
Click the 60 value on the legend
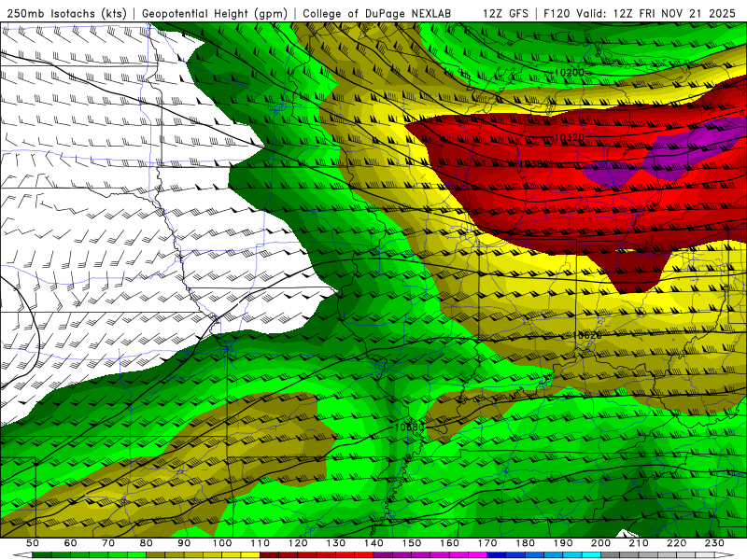[x=70, y=543]
